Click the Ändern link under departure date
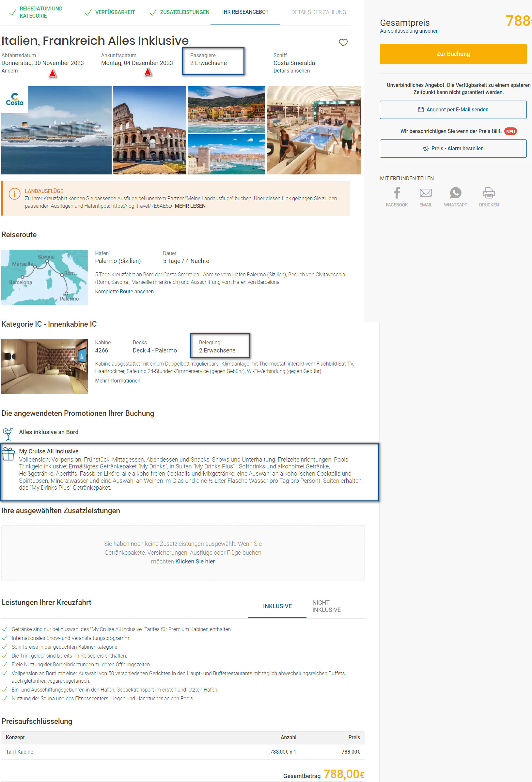The width and height of the screenshot is (532, 782). [x=9, y=71]
